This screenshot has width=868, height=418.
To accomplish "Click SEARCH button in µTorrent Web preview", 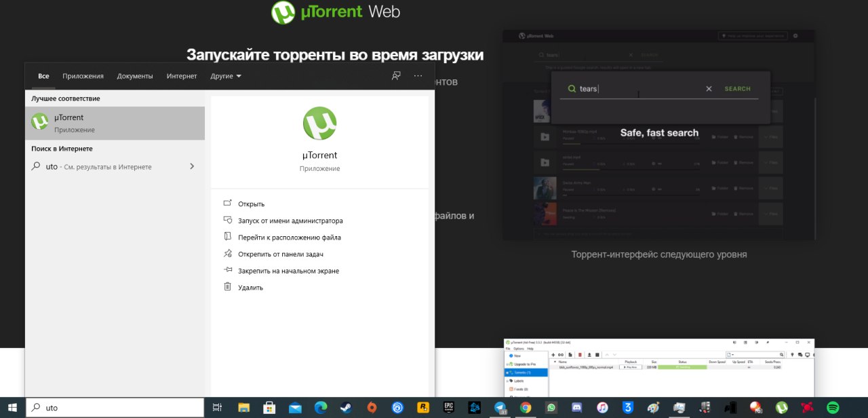I will (737, 89).
